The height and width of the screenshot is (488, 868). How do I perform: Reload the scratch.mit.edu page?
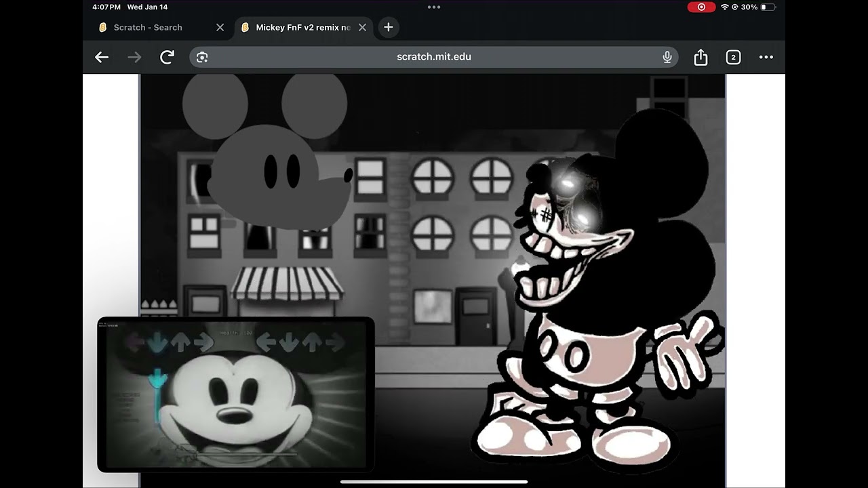point(167,58)
